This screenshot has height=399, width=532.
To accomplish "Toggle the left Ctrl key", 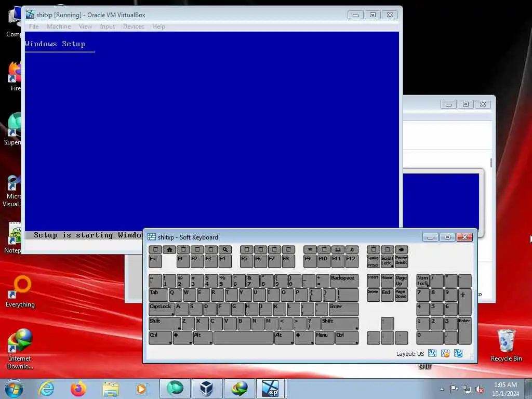I will pyautogui.click(x=160, y=338).
